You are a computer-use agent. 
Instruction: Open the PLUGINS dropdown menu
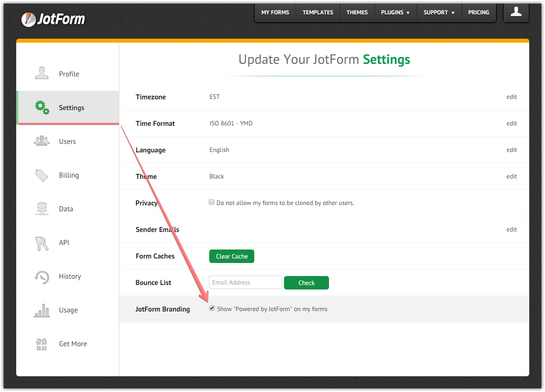[395, 13]
